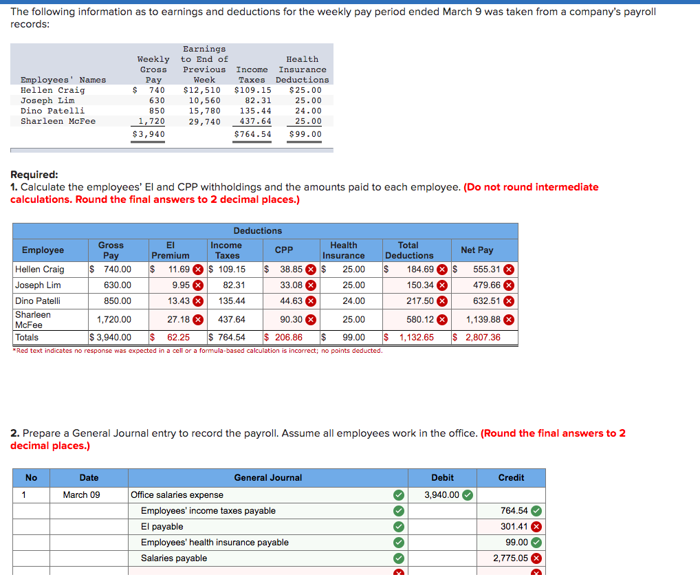The image size is (700, 588).
Task: Click red X icon beside CPP value 38.85
Action: click(x=311, y=270)
